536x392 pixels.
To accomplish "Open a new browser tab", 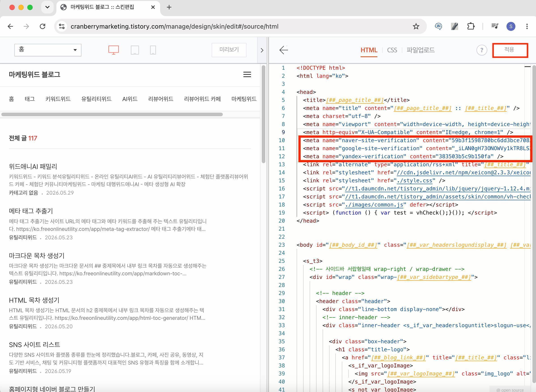I will pyautogui.click(x=169, y=7).
